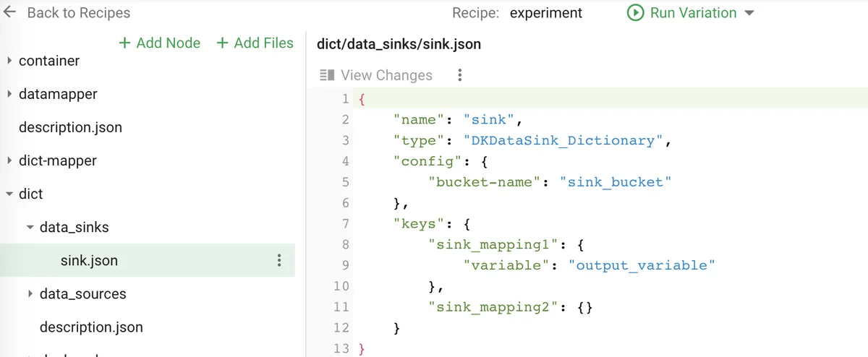Select sink.json in the file tree
The image size is (868, 357).
coord(89,261)
